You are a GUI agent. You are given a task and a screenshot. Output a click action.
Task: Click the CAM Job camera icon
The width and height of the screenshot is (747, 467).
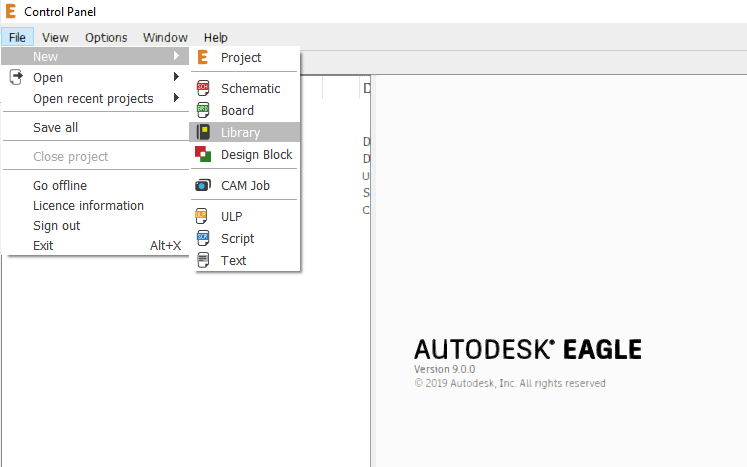[202, 185]
